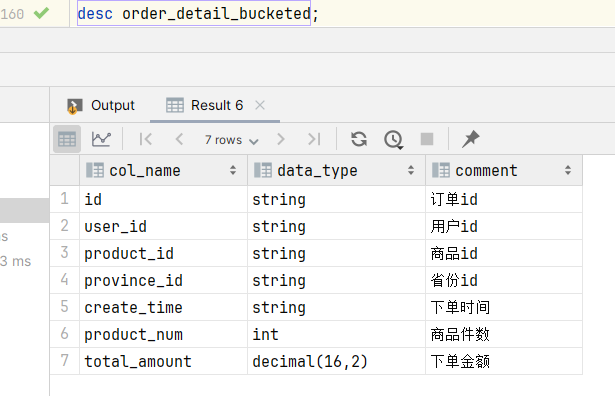Jump to last page of results
The height and width of the screenshot is (396, 615).
[314, 139]
